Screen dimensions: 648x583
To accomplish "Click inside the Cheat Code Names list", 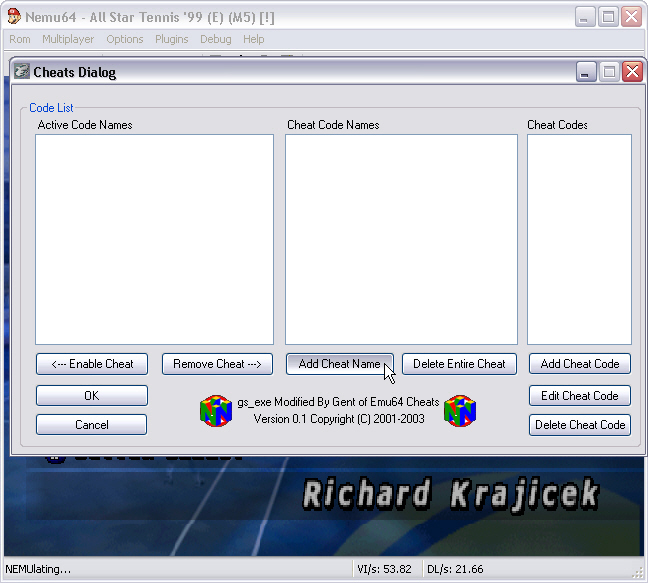I will (401, 239).
